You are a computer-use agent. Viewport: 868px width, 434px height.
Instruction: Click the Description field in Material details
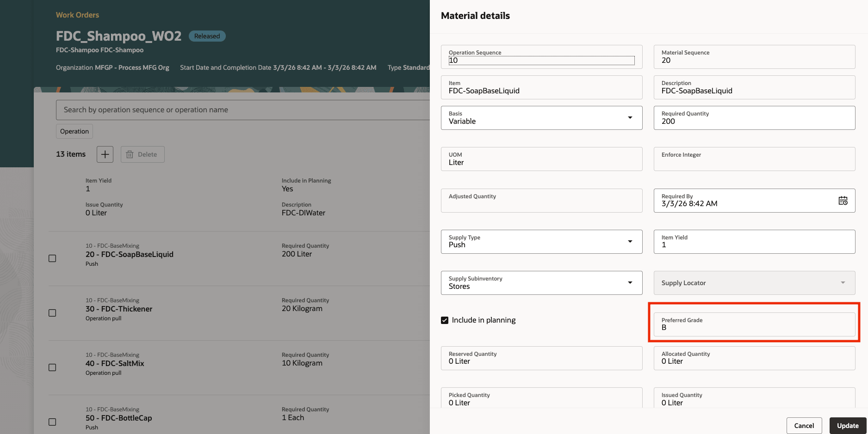coord(754,87)
